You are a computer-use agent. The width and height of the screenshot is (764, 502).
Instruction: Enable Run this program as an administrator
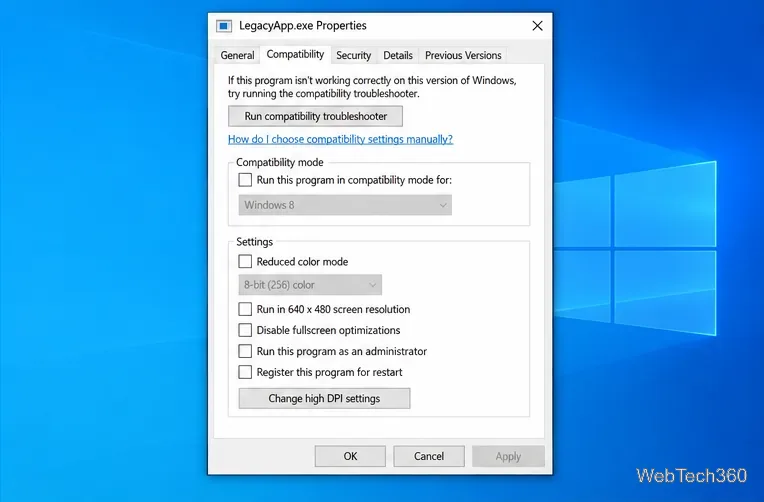click(x=245, y=351)
